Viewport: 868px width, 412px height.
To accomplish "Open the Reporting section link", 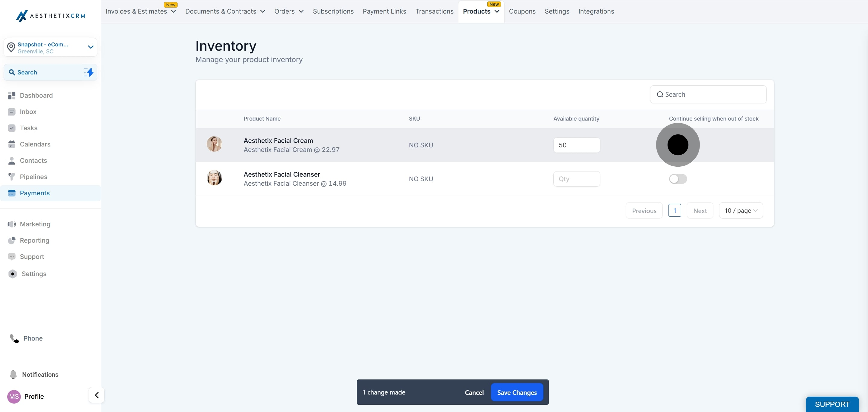I will [34, 241].
